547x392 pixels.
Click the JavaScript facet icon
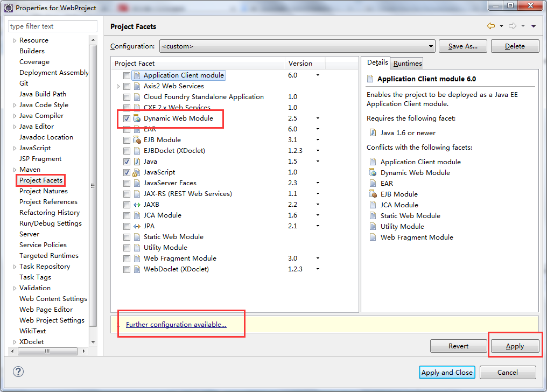click(136, 172)
